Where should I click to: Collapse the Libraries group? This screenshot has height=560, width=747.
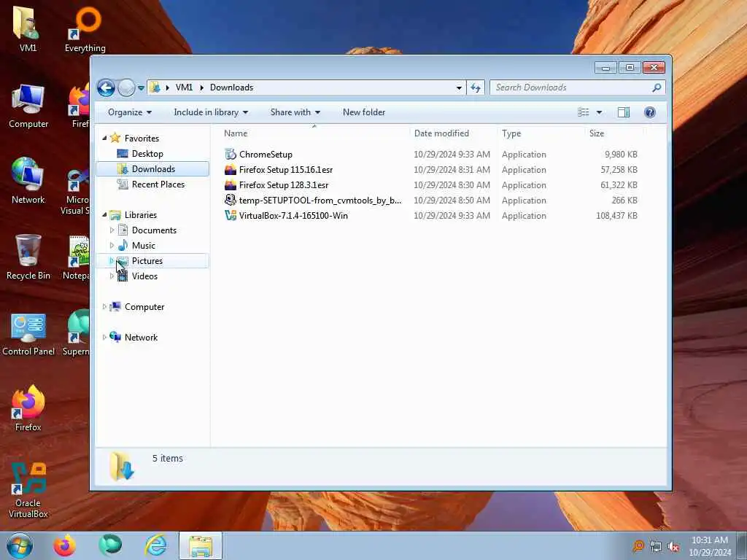105,215
